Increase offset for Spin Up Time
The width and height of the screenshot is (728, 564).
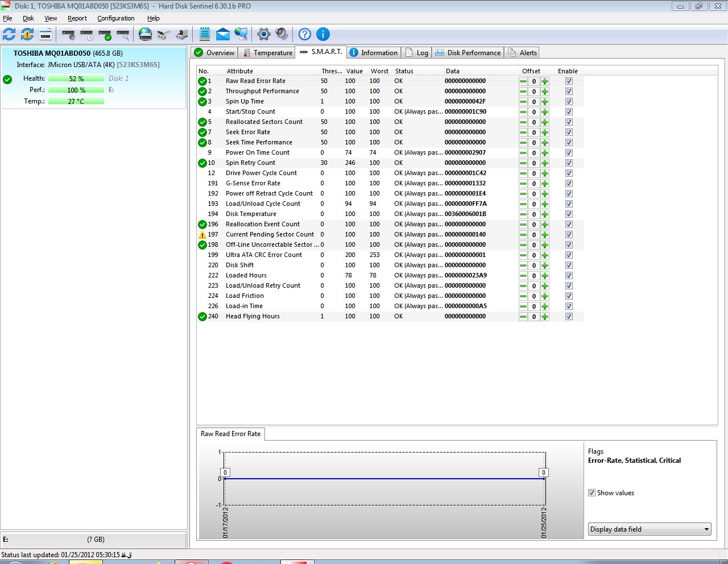pyautogui.click(x=545, y=102)
